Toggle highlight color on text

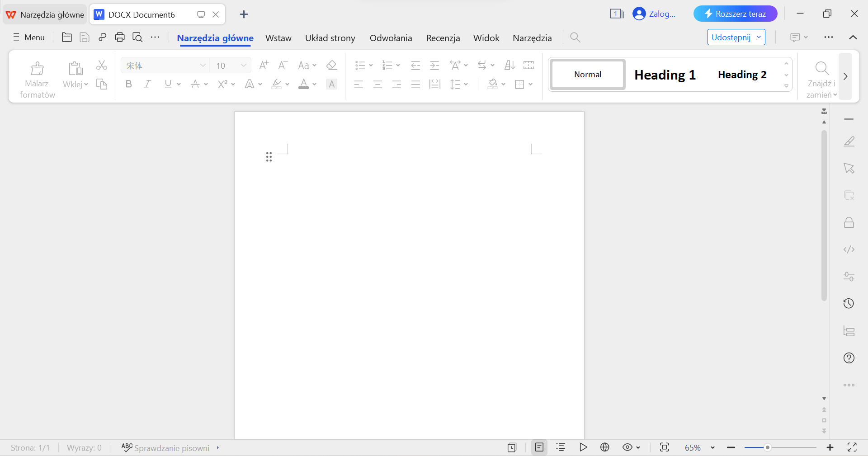tap(277, 84)
